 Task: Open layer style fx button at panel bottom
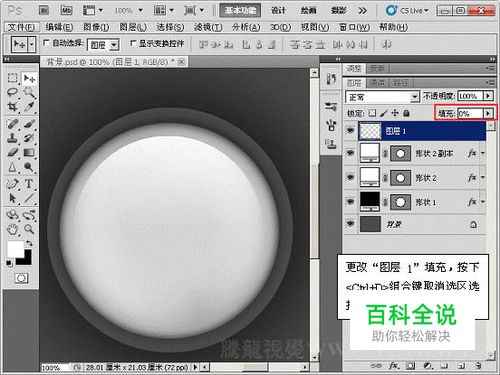(393, 366)
